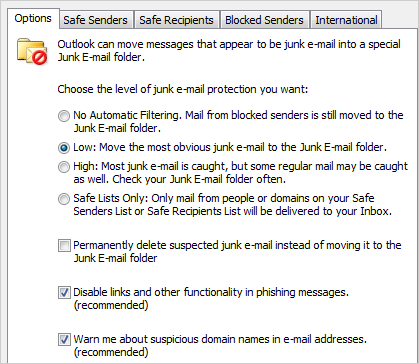Choose the Safe Lists Only radio button
The height and width of the screenshot is (364, 419).
[64, 199]
